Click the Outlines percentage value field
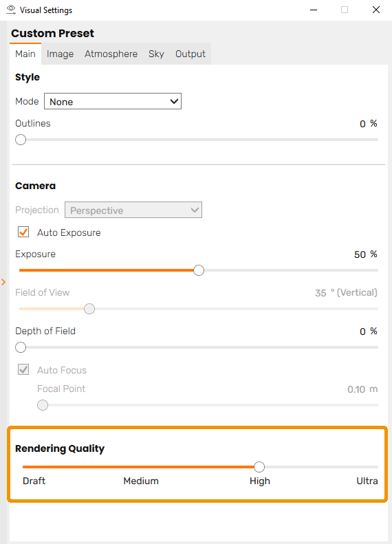Image resolution: width=392 pixels, height=544 pixels. [362, 124]
